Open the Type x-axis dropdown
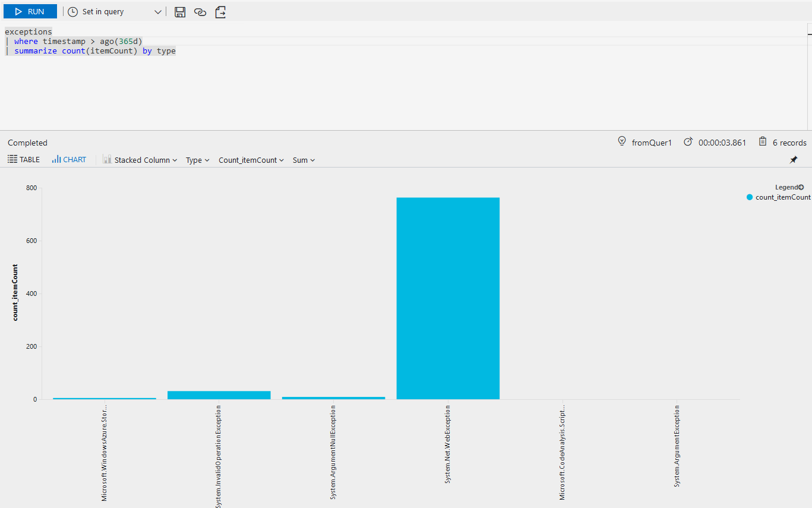The height and width of the screenshot is (508, 812). point(197,160)
